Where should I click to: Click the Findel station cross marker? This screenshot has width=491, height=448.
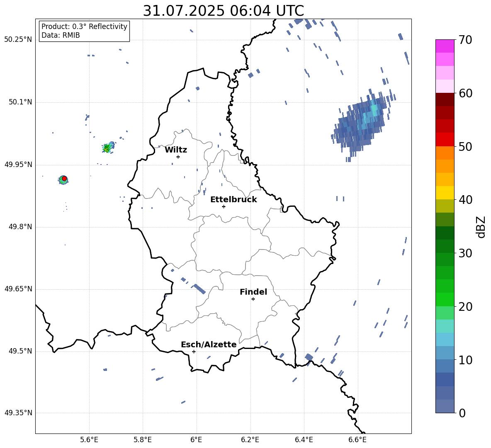coord(253,299)
